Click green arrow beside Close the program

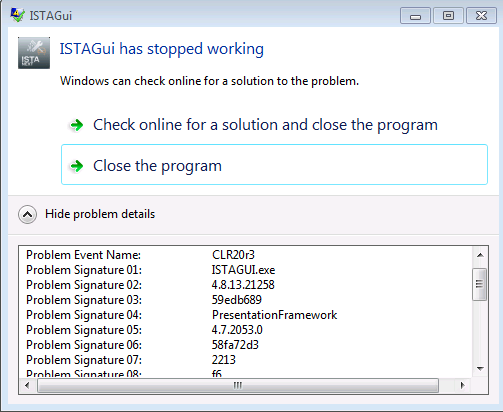tap(77, 166)
